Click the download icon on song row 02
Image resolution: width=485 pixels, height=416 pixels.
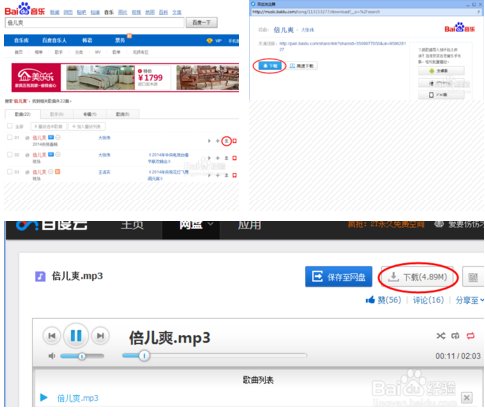[x=226, y=158]
